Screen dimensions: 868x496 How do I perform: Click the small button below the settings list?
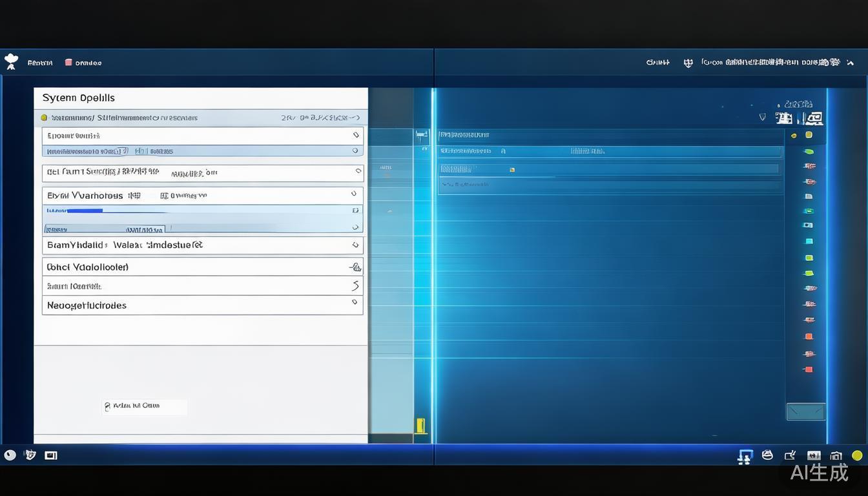click(x=144, y=406)
